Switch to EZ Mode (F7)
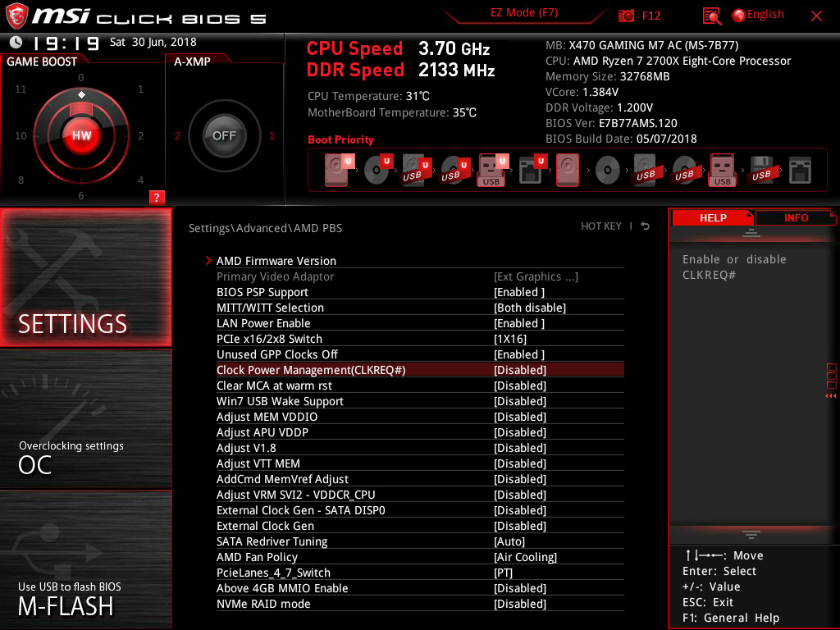840x630 pixels. coord(524,13)
